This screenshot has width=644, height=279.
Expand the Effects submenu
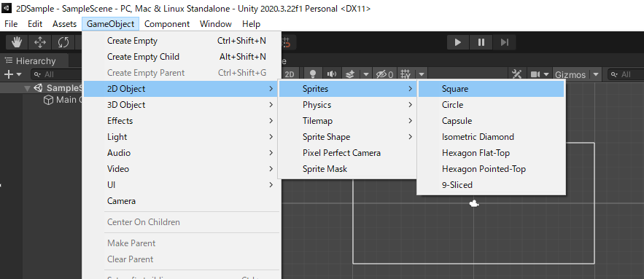[182, 121]
